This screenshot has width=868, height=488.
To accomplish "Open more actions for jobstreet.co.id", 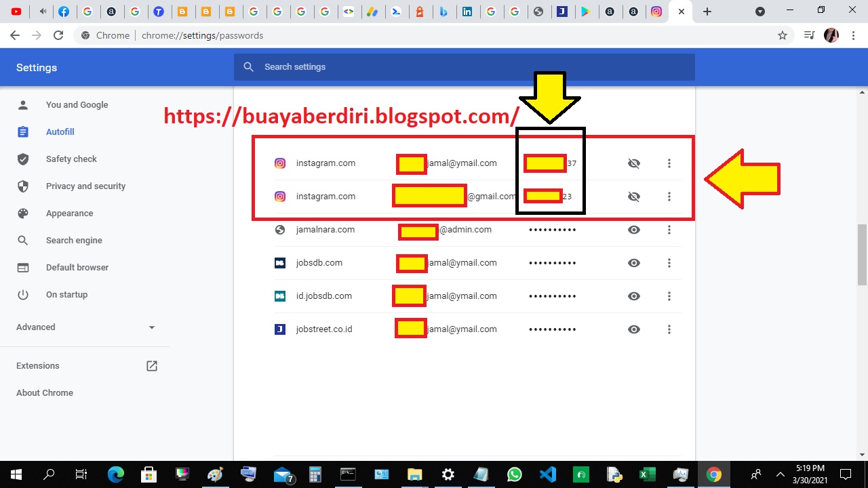I will (x=669, y=329).
